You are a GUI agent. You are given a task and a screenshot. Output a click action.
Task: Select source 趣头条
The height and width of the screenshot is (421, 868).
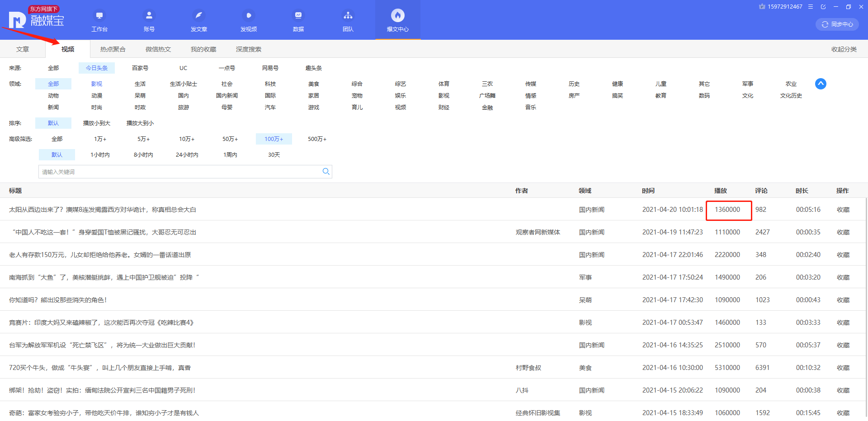pos(314,68)
